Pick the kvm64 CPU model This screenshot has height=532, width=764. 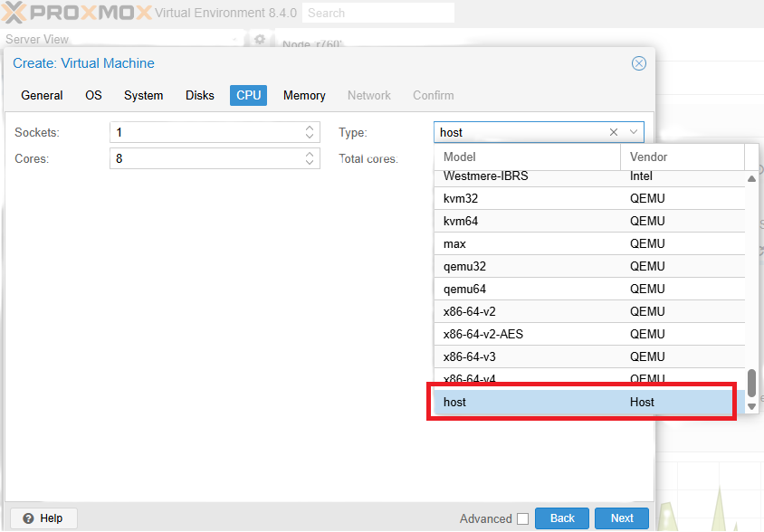(589, 221)
